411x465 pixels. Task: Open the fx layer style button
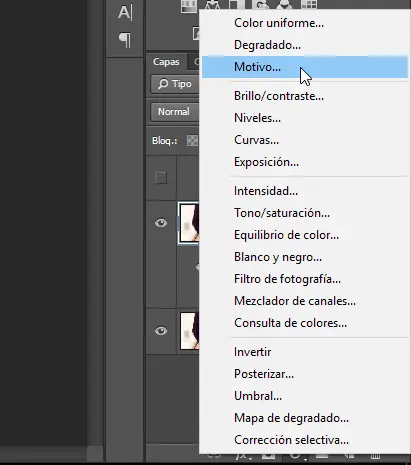point(243,457)
